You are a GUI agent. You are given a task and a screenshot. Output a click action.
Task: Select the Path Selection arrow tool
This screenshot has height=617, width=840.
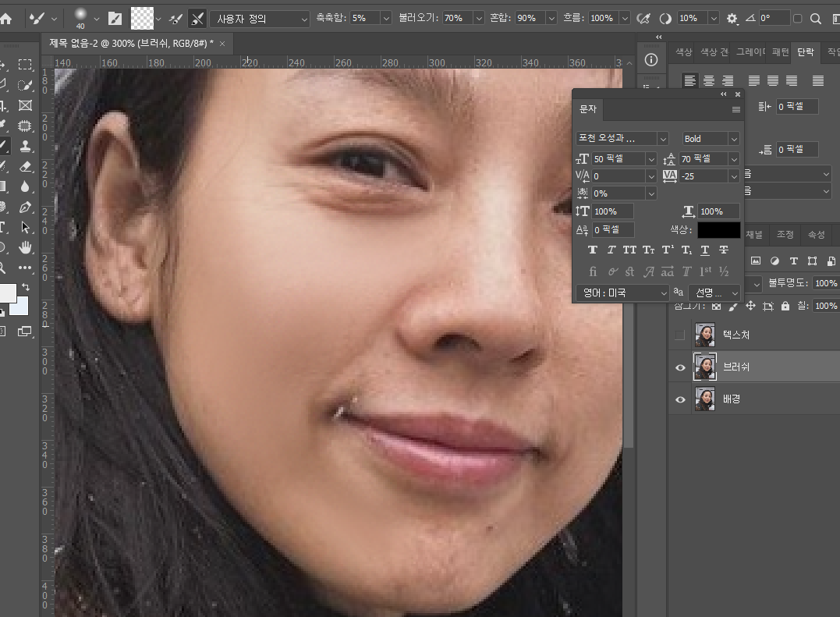(25, 228)
